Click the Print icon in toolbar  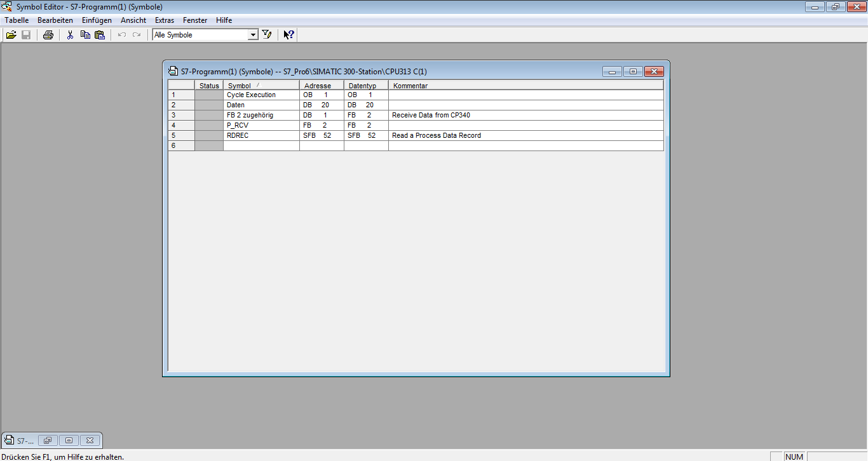pyautogui.click(x=48, y=35)
